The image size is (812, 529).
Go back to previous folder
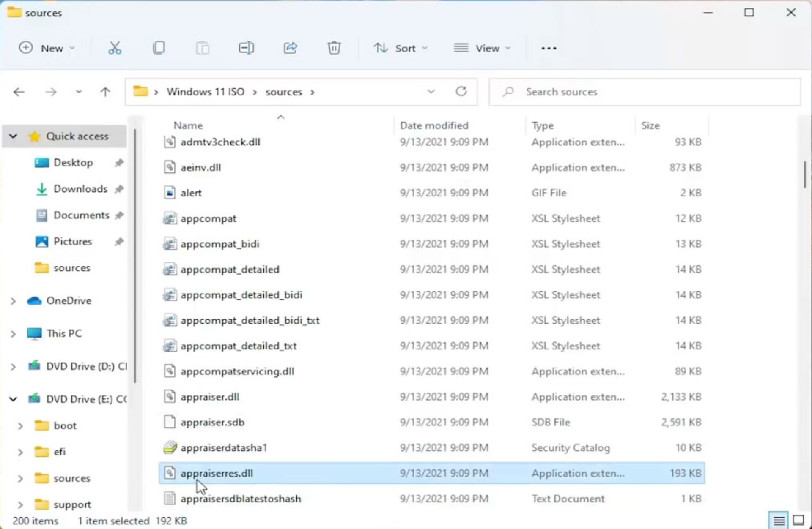(x=19, y=92)
